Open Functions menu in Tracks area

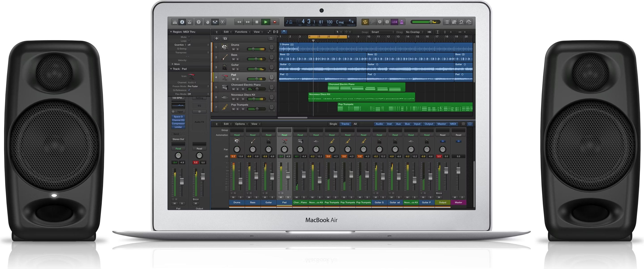tap(242, 32)
